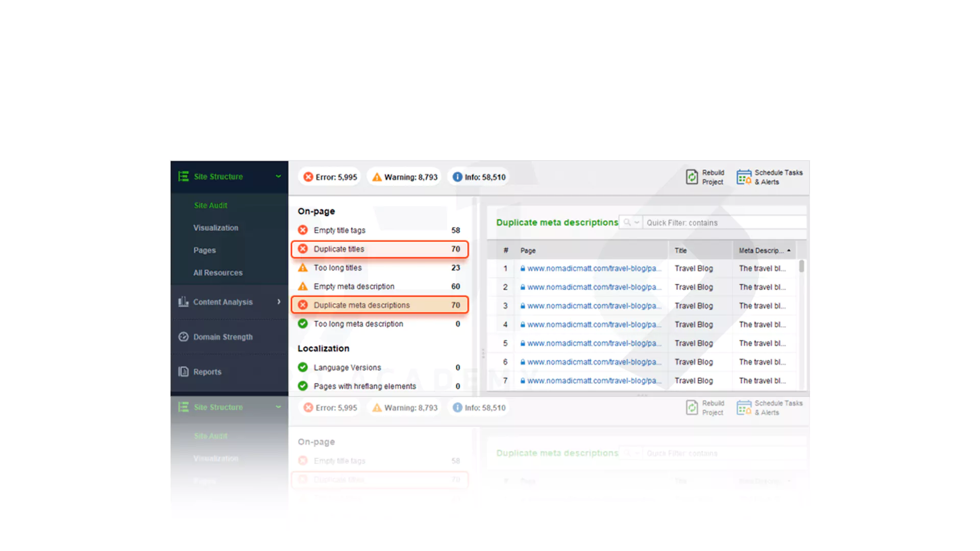Click error icon beside Duplicate titles
The image size is (980, 551).
(x=303, y=249)
